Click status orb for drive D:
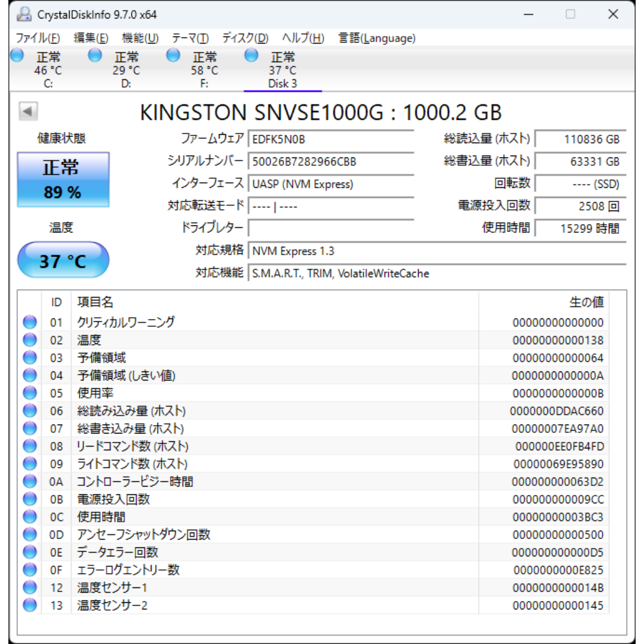Viewport: 644px width, 644px height. [x=95, y=55]
